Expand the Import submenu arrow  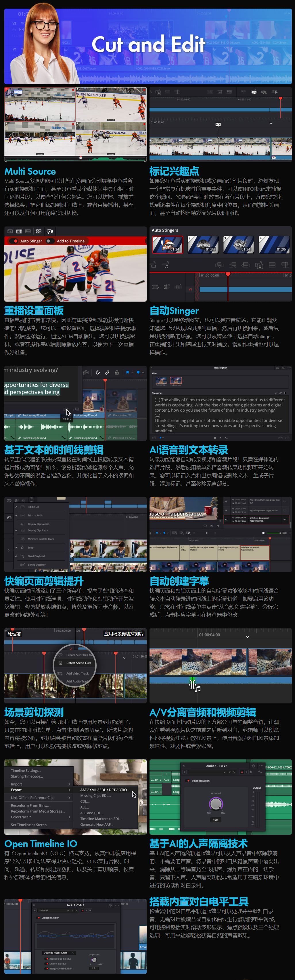click(69, 784)
